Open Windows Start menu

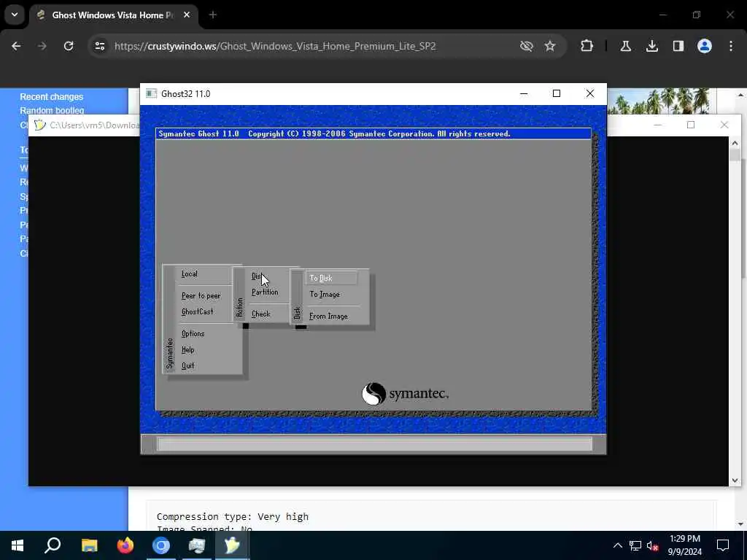18,545
